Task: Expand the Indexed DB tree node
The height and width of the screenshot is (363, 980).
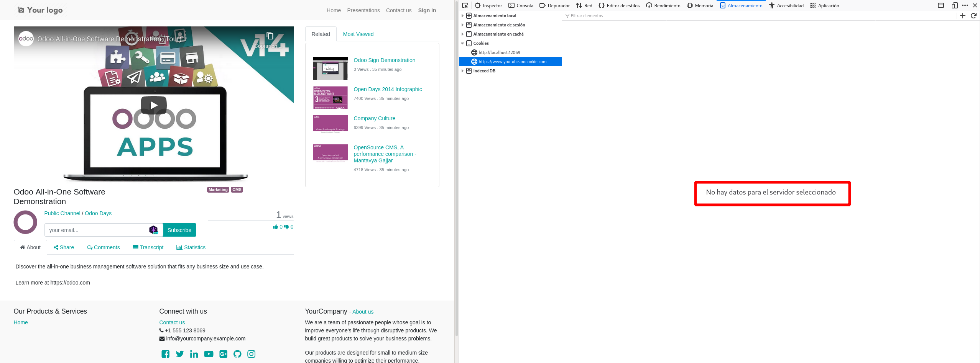Action: [x=462, y=71]
